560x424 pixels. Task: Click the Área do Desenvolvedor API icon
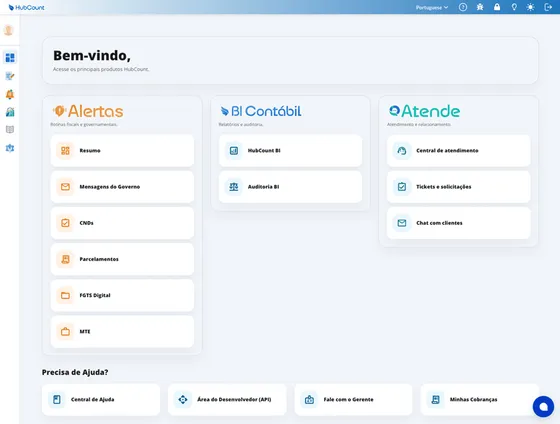coord(182,400)
